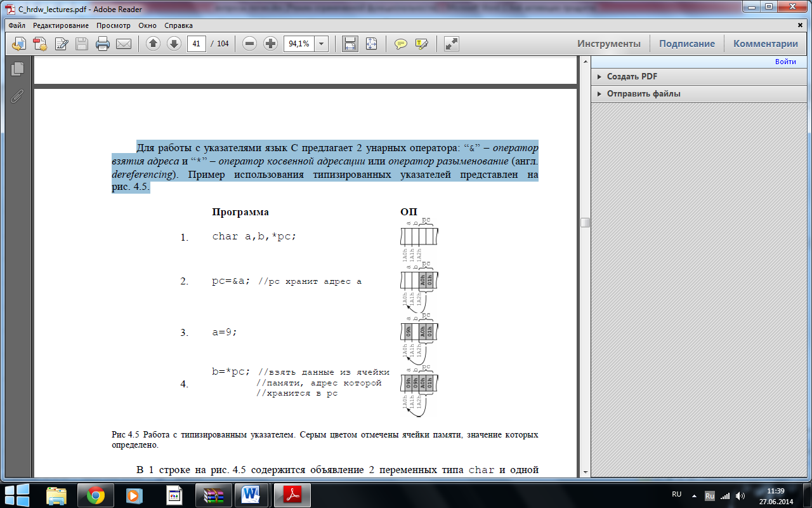Click the vertical document scrollbar thumb
The height and width of the screenshot is (508, 812).
click(x=585, y=222)
